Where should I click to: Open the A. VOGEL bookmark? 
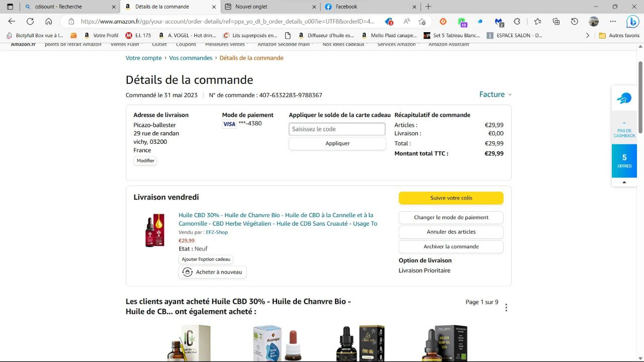click(x=187, y=36)
